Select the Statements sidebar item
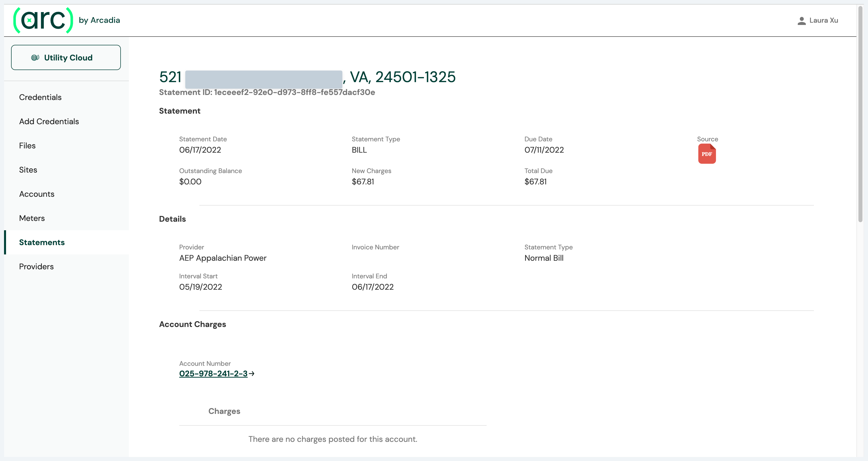Image resolution: width=868 pixels, height=461 pixels. [x=42, y=242]
